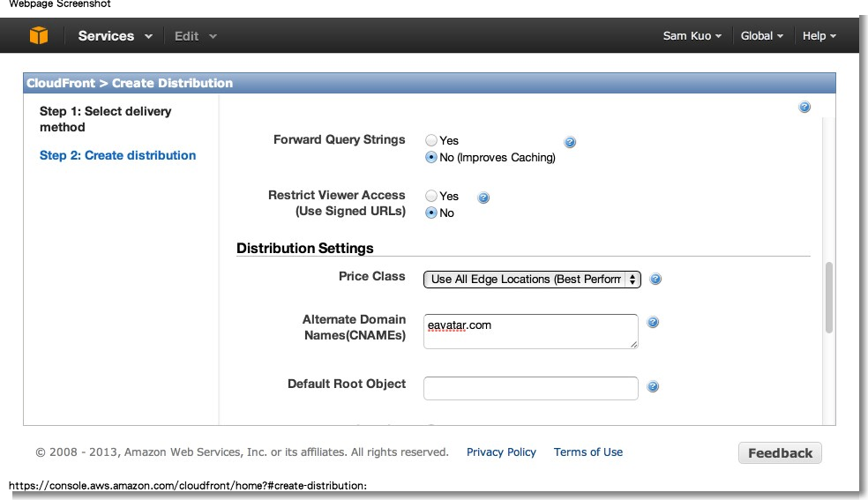Image resolution: width=868 pixels, height=500 pixels.
Task: Open help icon for Default Root Object
Action: tap(653, 386)
